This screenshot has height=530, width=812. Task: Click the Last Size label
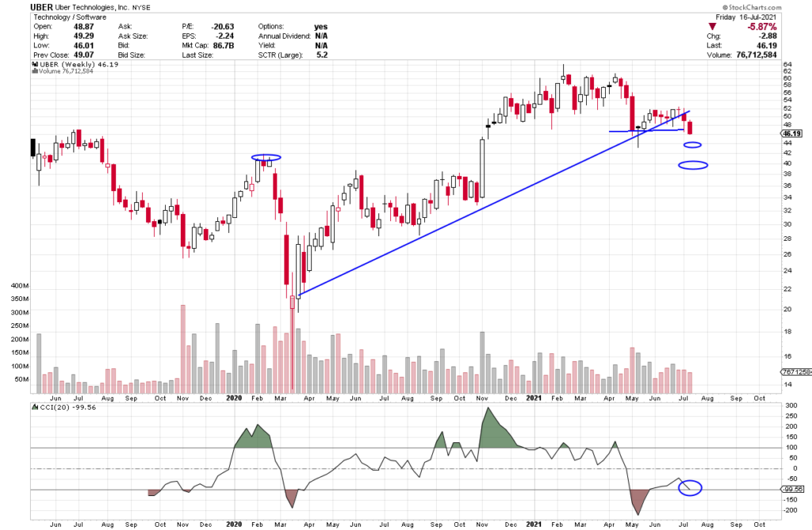point(197,55)
